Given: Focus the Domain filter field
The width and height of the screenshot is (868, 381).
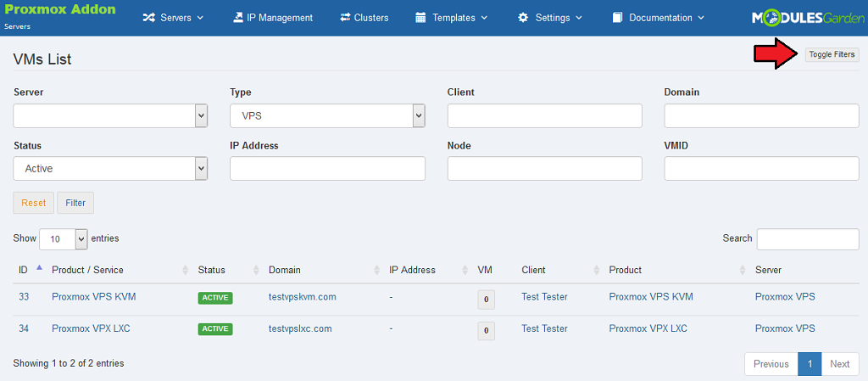Looking at the screenshot, I should click(x=762, y=115).
